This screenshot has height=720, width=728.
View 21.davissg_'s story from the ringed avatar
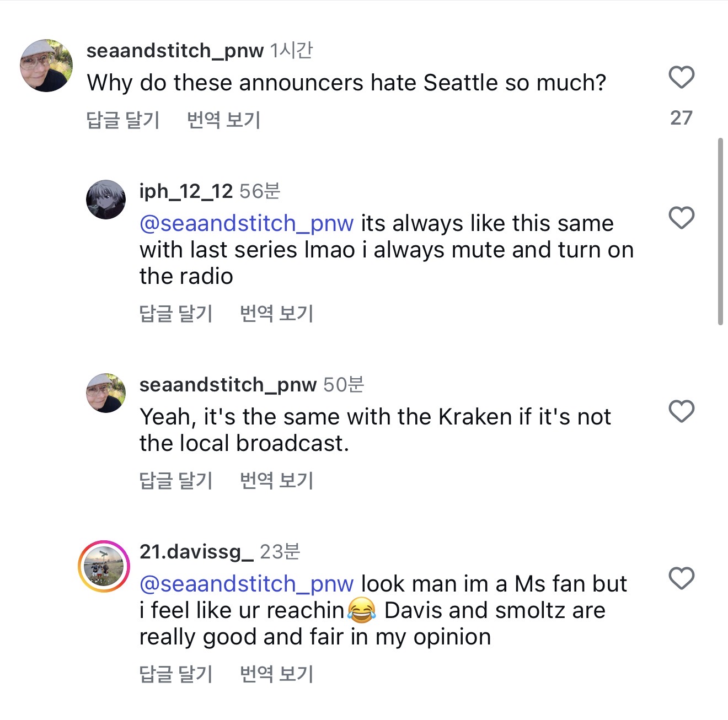tap(104, 566)
